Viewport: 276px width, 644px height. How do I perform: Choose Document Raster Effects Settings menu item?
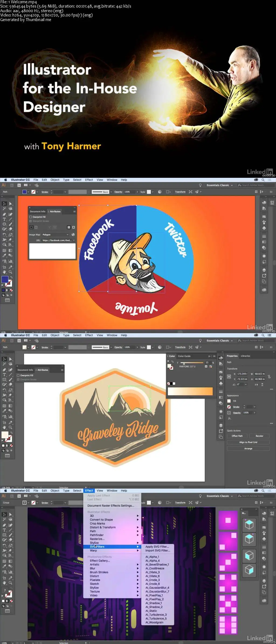click(111, 506)
